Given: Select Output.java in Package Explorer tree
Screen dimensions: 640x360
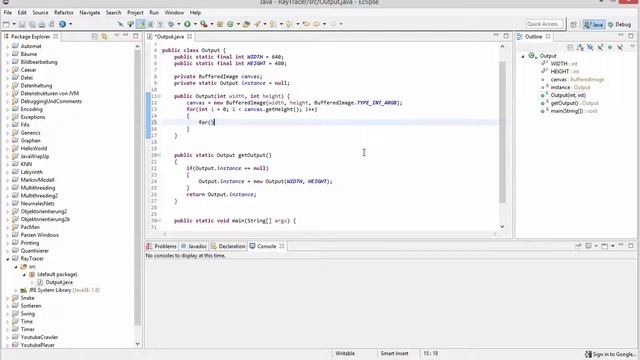Looking at the screenshot, I should [x=59, y=282].
